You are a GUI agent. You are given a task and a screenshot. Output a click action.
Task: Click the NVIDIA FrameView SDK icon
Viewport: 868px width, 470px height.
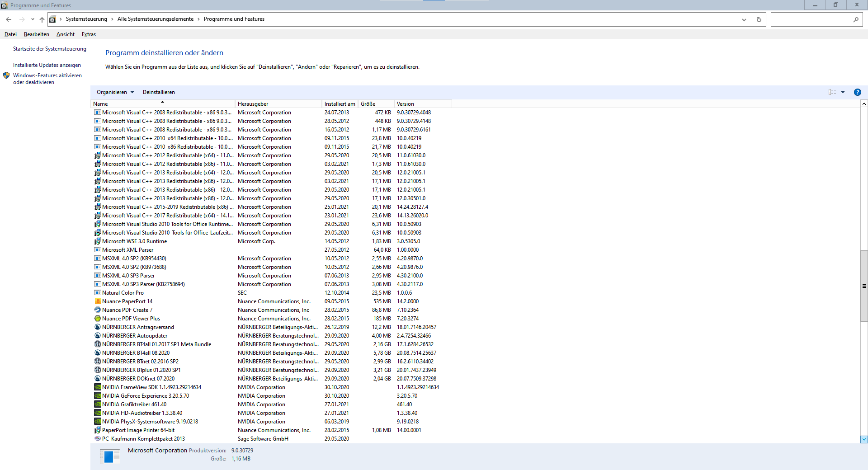click(97, 387)
